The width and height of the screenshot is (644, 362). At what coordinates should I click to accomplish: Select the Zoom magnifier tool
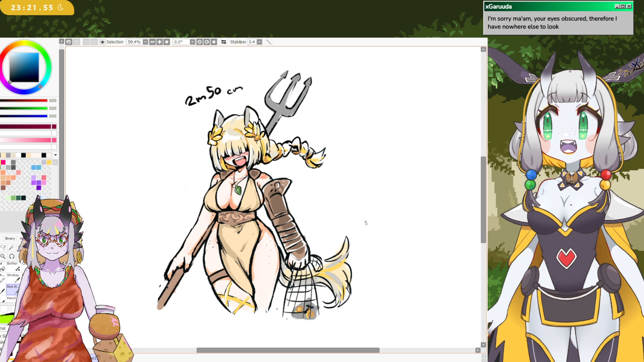tap(3, 256)
